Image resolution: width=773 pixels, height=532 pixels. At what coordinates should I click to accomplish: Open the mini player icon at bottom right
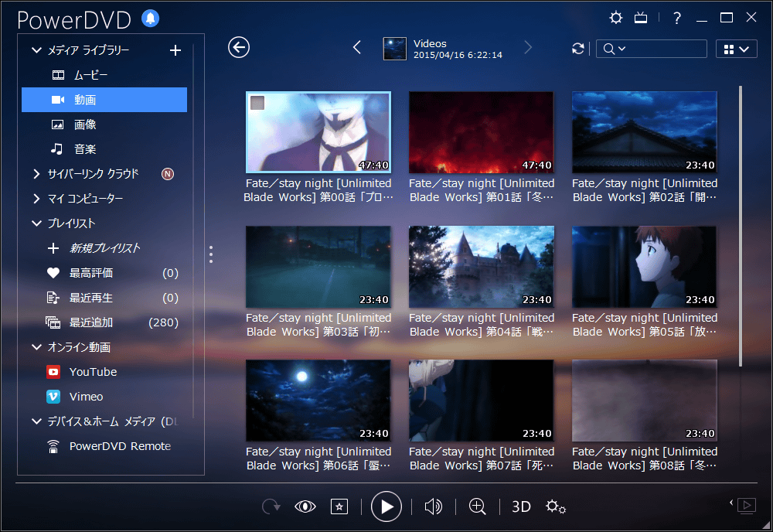tap(747, 506)
